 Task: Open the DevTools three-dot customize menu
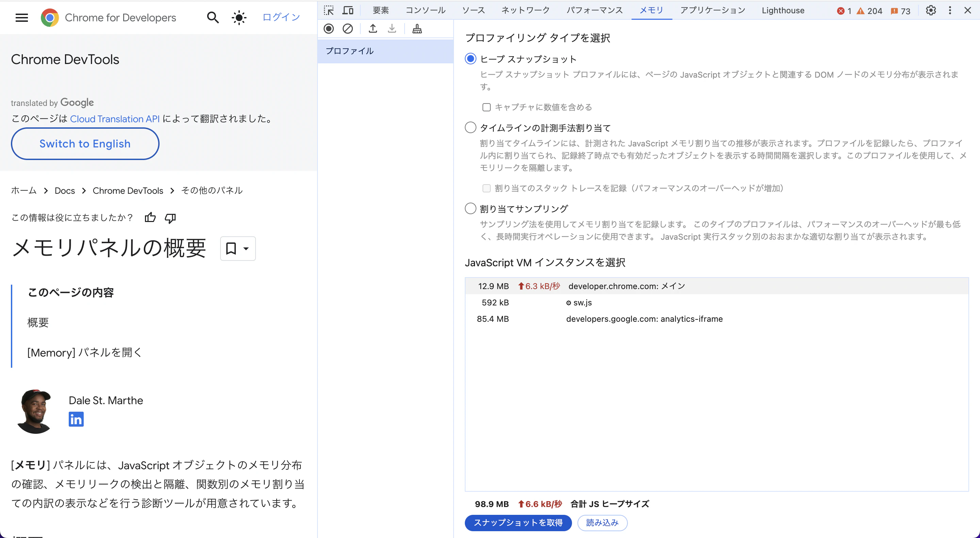(950, 10)
